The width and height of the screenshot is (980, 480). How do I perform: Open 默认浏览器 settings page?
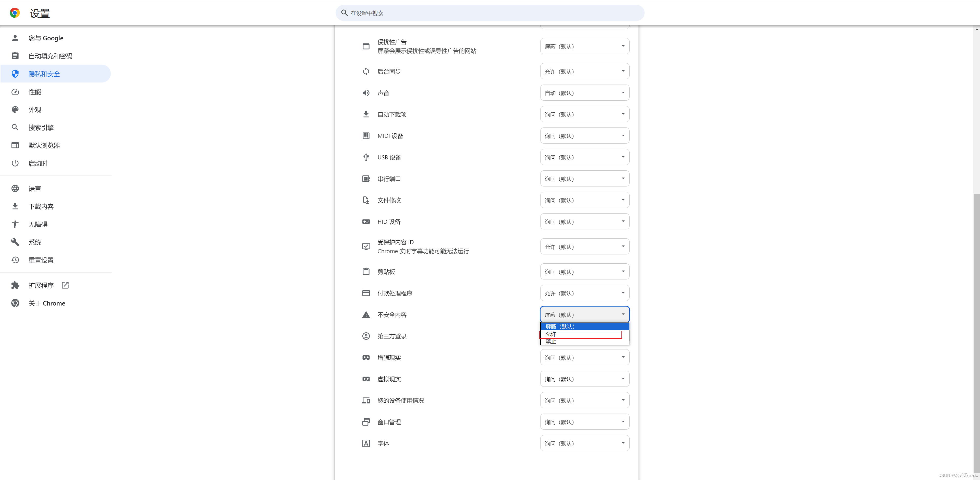click(56, 146)
